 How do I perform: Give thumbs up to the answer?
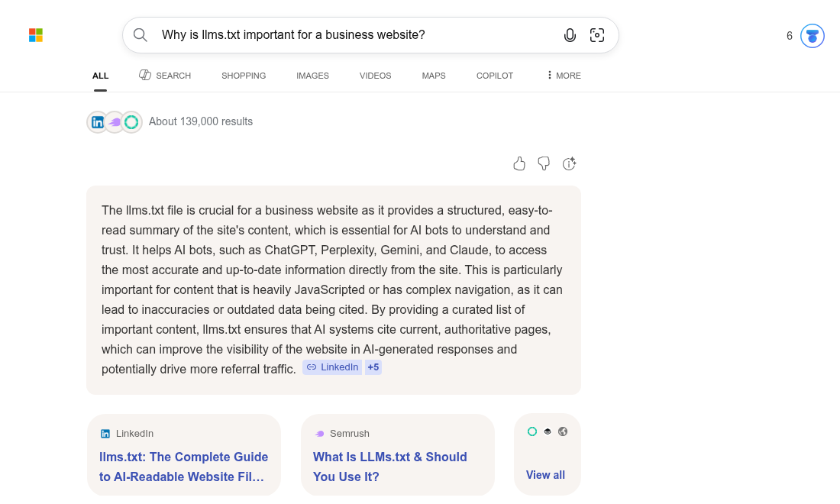pyautogui.click(x=519, y=163)
